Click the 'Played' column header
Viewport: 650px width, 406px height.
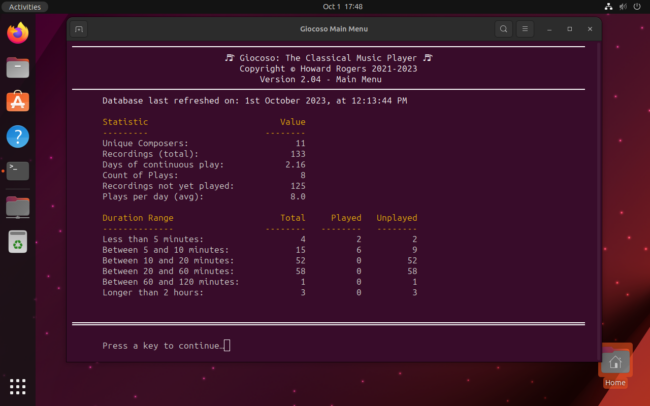tap(346, 218)
